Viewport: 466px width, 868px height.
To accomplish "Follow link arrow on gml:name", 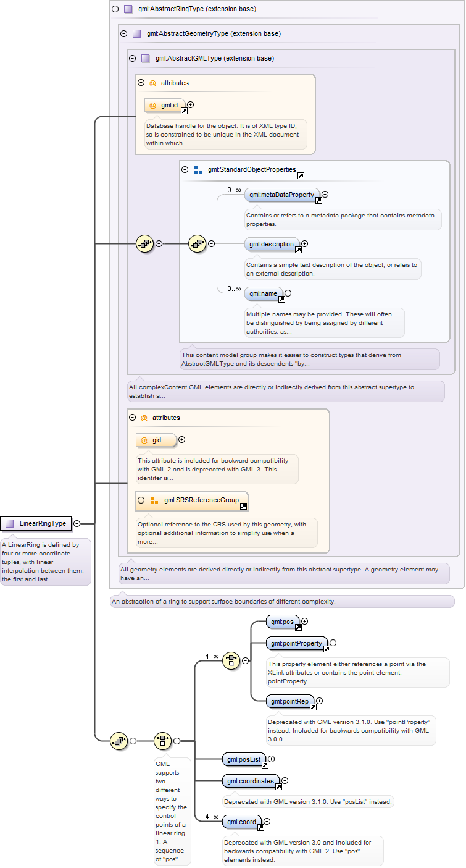I will point(281,299).
